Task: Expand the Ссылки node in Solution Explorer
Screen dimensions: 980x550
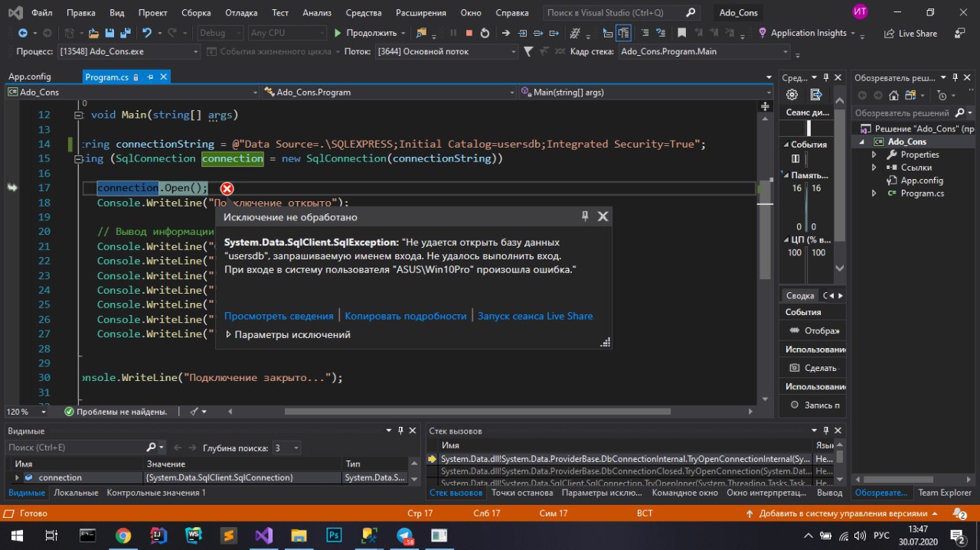Action: click(874, 168)
